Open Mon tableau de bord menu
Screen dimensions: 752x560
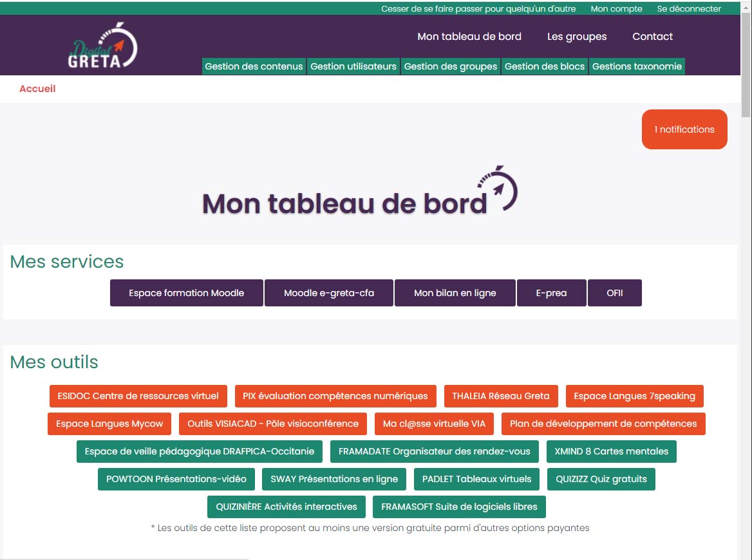tap(469, 37)
